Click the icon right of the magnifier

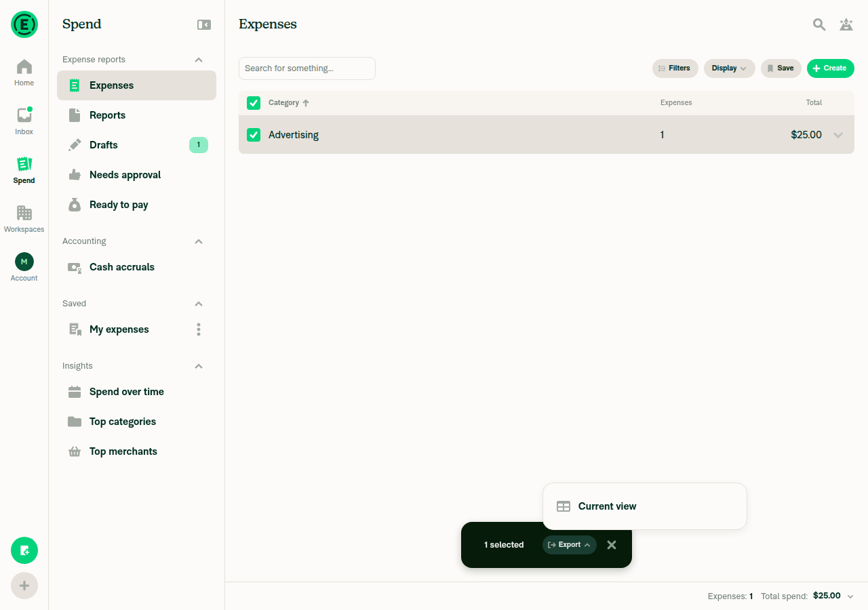[846, 24]
